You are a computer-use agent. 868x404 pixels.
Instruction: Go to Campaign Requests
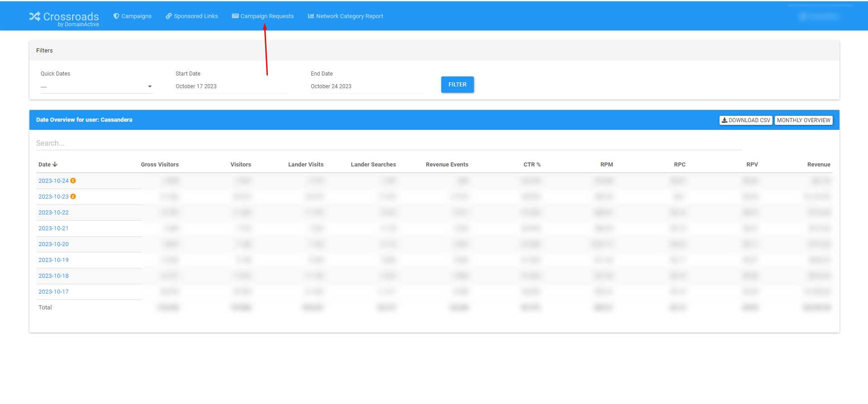click(x=263, y=16)
